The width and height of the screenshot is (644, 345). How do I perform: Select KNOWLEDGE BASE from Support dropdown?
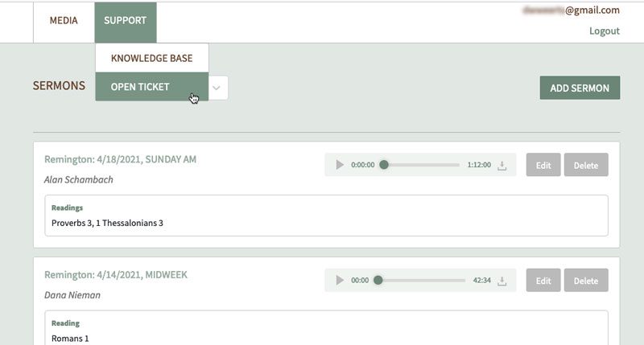click(152, 58)
